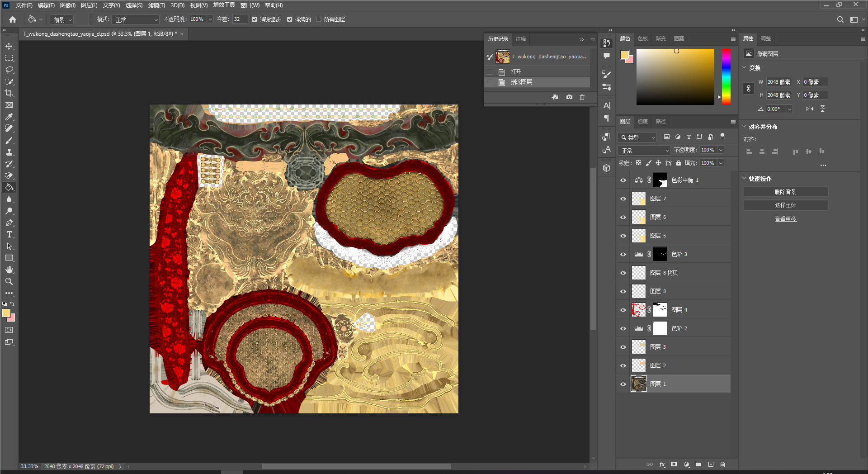The height and width of the screenshot is (474, 868).
Task: Hide layer 图层 7 with its eye icon
Action: click(623, 199)
